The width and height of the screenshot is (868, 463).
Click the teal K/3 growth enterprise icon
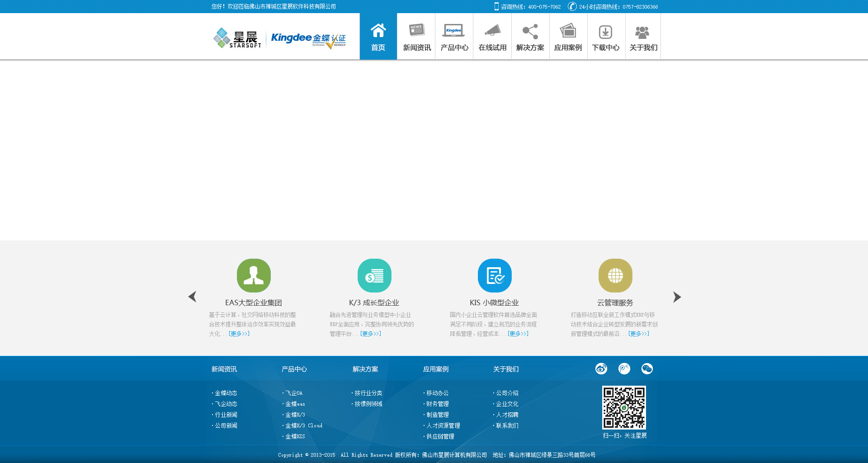click(374, 275)
